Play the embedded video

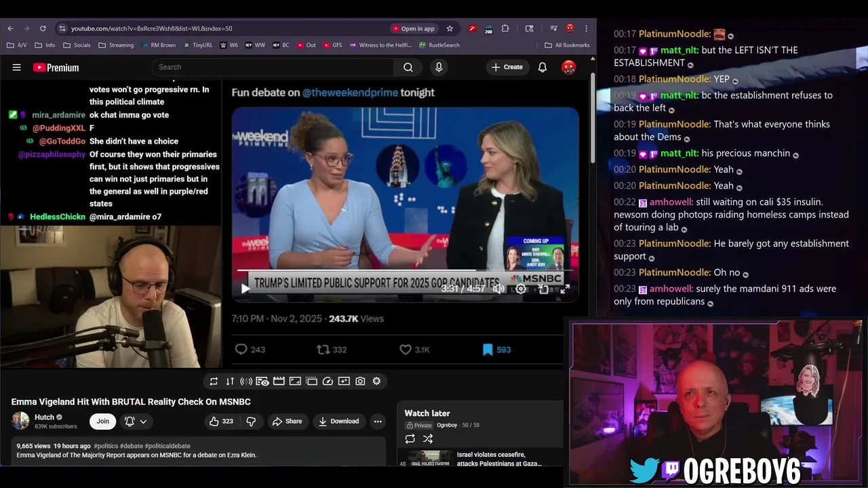pyautogui.click(x=245, y=289)
